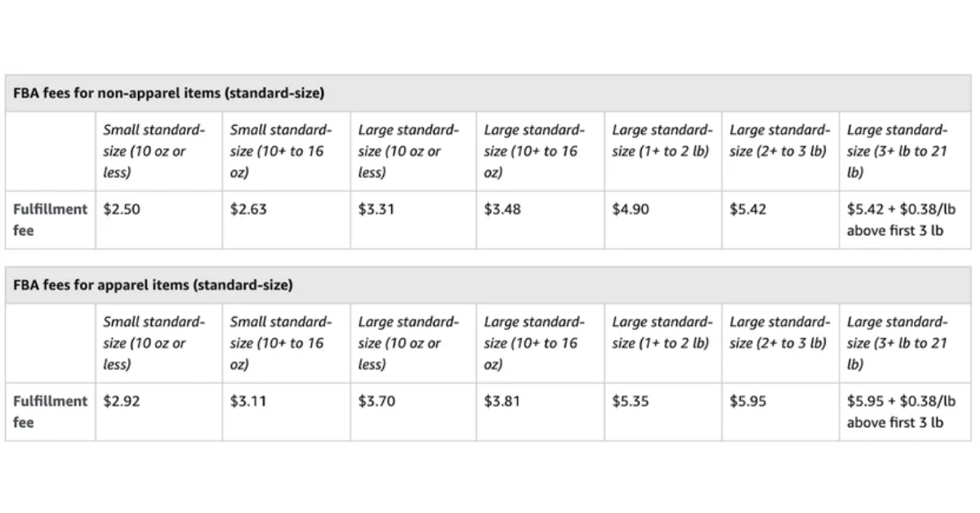The height and width of the screenshot is (513, 980).
Task: Click the non-apparel FBA fees table title
Action: [169, 93]
